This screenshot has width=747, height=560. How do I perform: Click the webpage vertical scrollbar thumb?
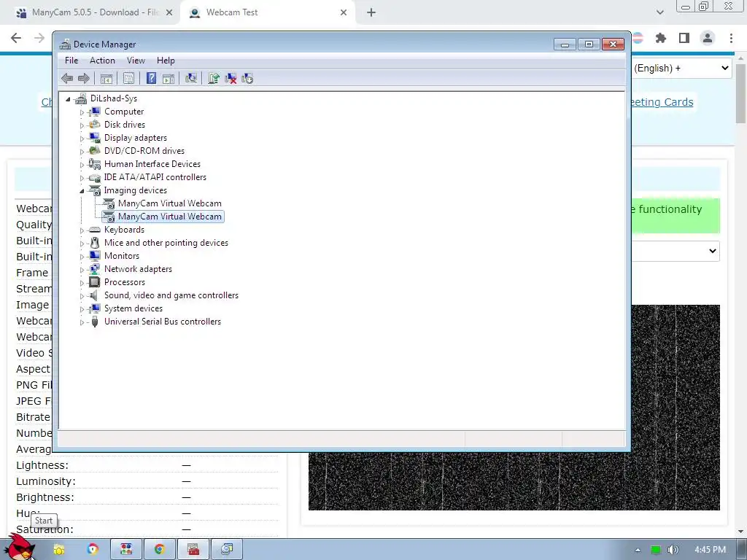point(740,93)
